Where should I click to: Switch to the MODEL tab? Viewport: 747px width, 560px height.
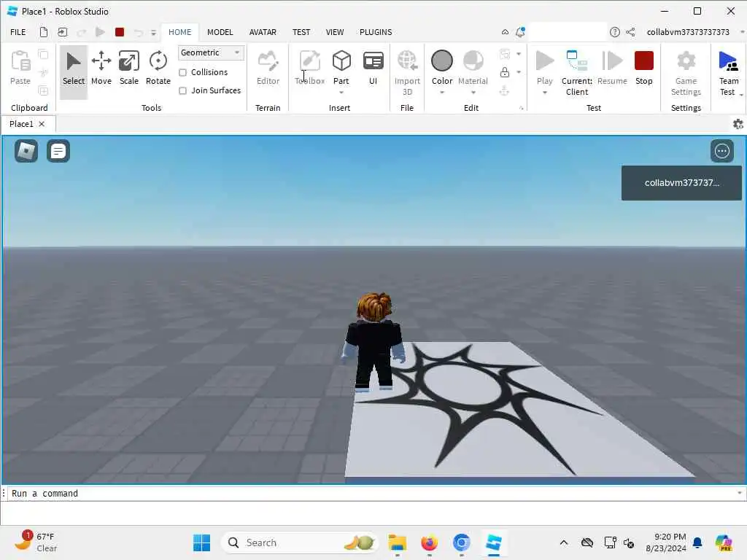pos(220,32)
